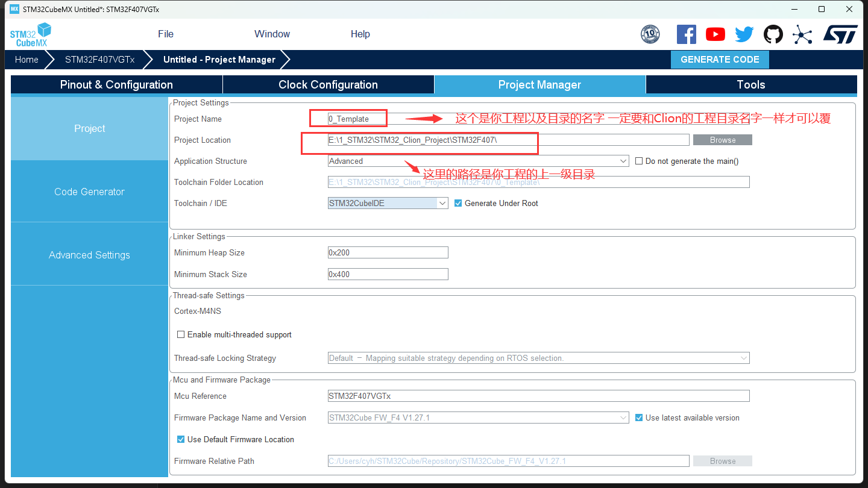Viewport: 868px width, 488px height.
Task: Click the Linker Settings group title
Action: tap(199, 236)
